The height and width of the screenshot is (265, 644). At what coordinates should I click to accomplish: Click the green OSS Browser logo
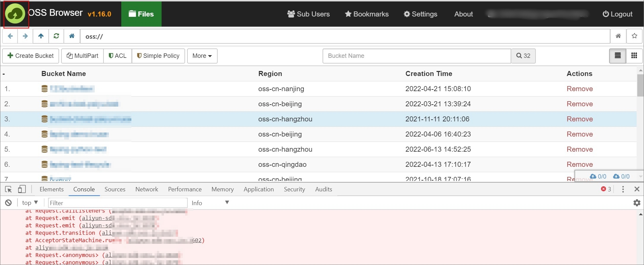pyautogui.click(x=15, y=14)
